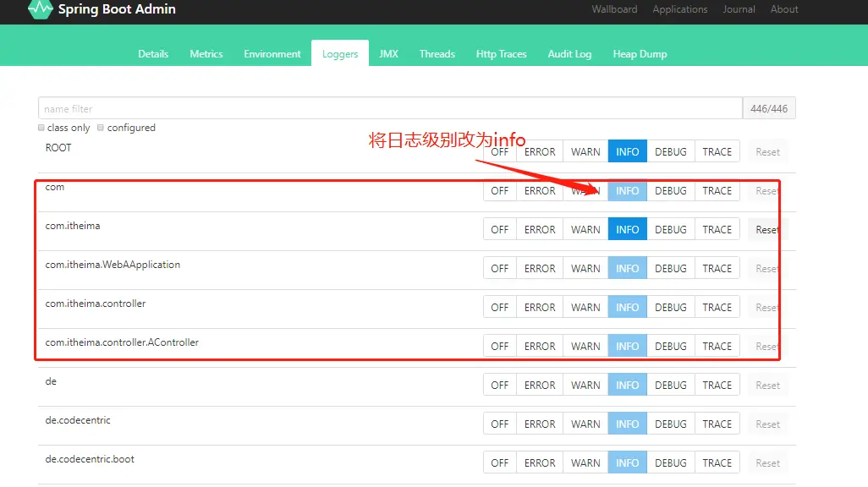Reset the de logger level
The height and width of the screenshot is (487, 868).
767,385
